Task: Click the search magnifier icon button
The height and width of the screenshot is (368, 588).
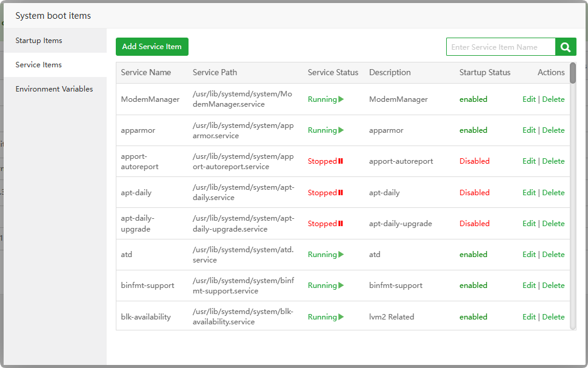Action: (x=566, y=47)
